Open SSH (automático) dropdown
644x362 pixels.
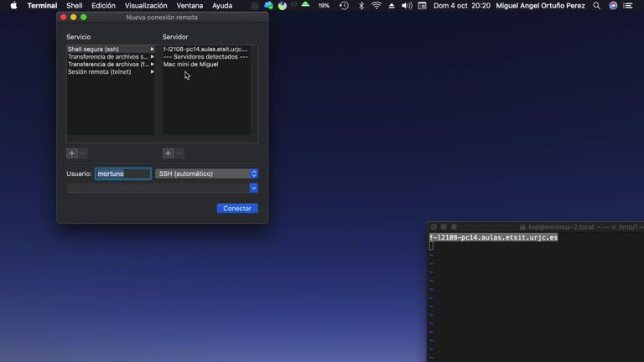tap(206, 173)
